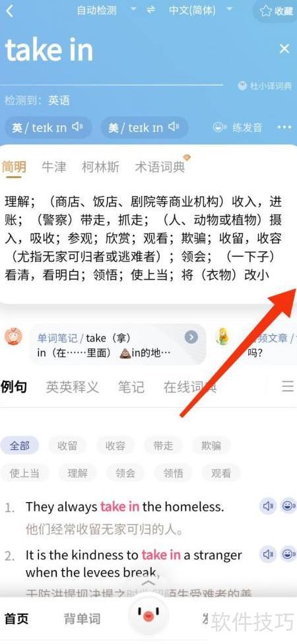Swap source and target languages
The width and height of the screenshot is (297, 644).
pyautogui.click(x=151, y=10)
